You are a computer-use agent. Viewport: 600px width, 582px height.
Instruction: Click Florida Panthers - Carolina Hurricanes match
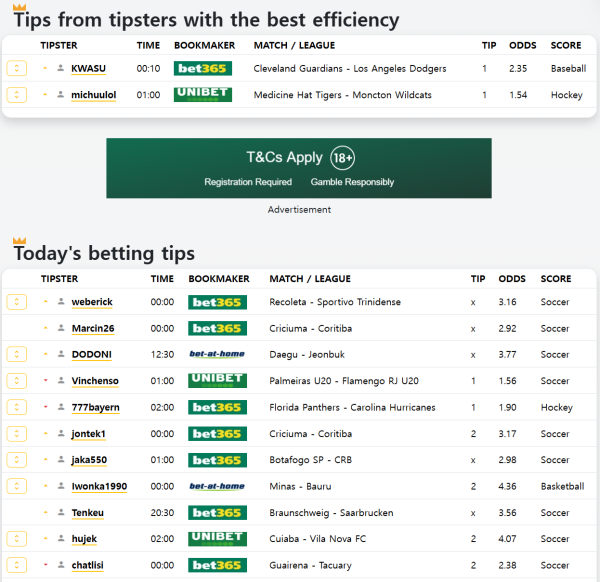[352, 408]
